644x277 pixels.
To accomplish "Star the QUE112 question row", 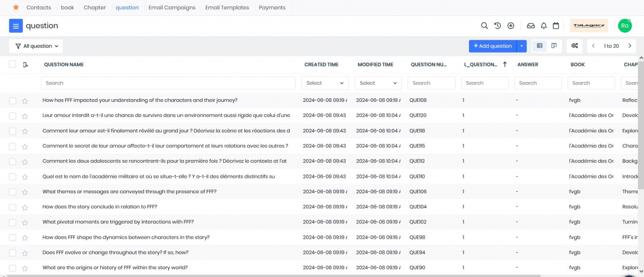I will pos(25,162).
